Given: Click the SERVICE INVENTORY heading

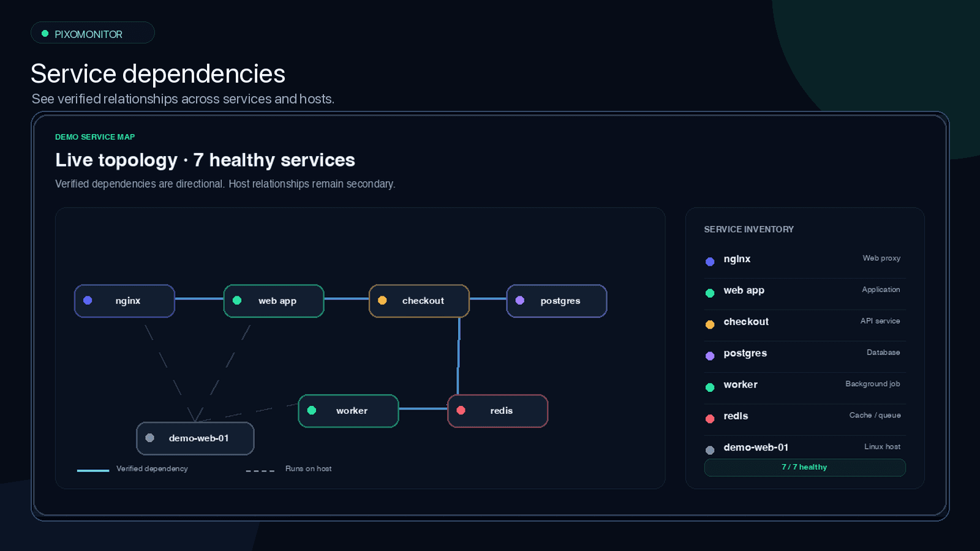Looking at the screenshot, I should click(748, 230).
